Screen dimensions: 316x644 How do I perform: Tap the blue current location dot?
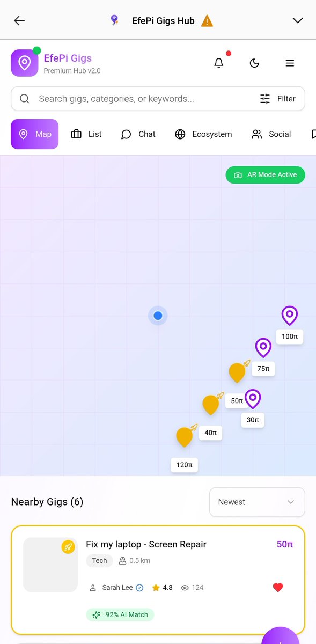click(x=158, y=316)
